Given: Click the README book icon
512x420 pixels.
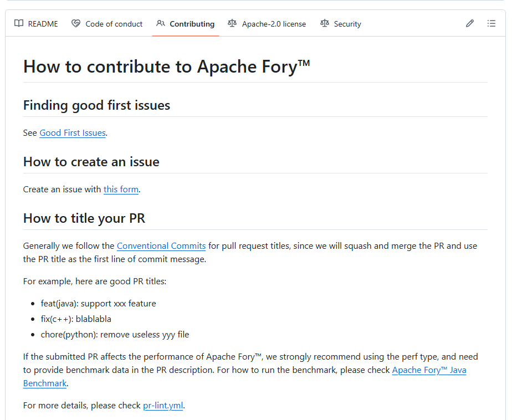Looking at the screenshot, I should point(19,23).
